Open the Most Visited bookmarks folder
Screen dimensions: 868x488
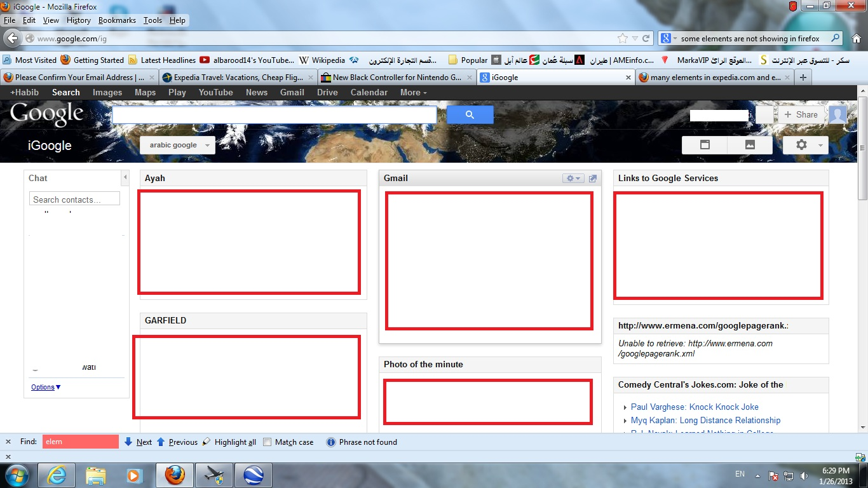pyautogui.click(x=30, y=60)
